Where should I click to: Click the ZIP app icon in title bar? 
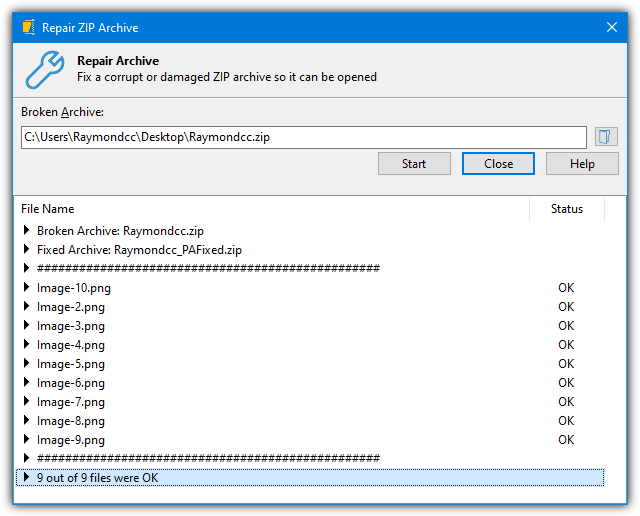pos(28,27)
